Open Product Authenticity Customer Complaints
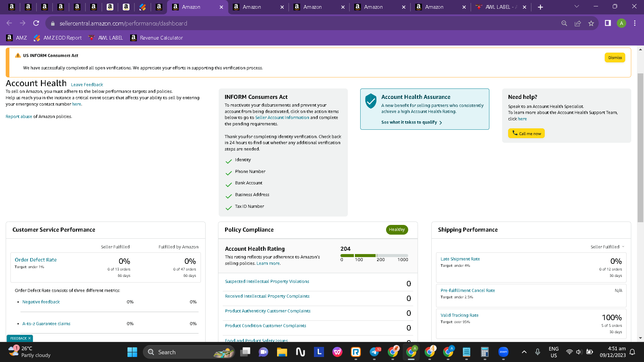This screenshot has width=644, height=362. (x=268, y=311)
